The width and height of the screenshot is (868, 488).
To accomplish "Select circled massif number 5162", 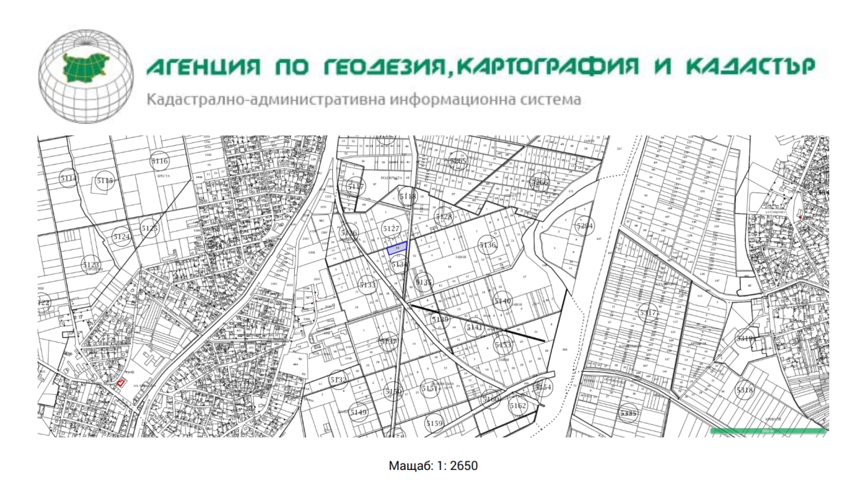I will pos(518,406).
